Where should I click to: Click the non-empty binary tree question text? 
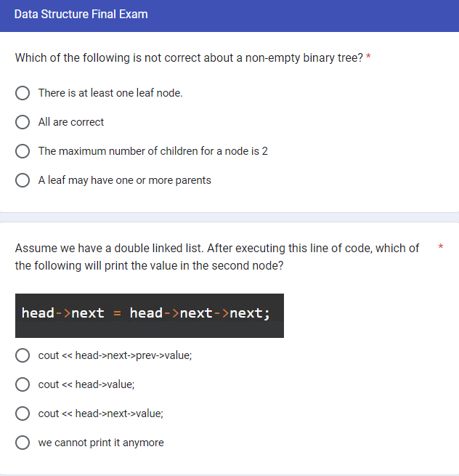pyautogui.click(x=189, y=58)
